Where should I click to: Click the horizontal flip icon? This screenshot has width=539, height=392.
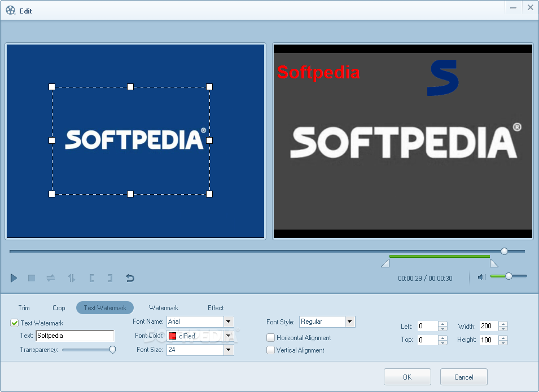51,278
